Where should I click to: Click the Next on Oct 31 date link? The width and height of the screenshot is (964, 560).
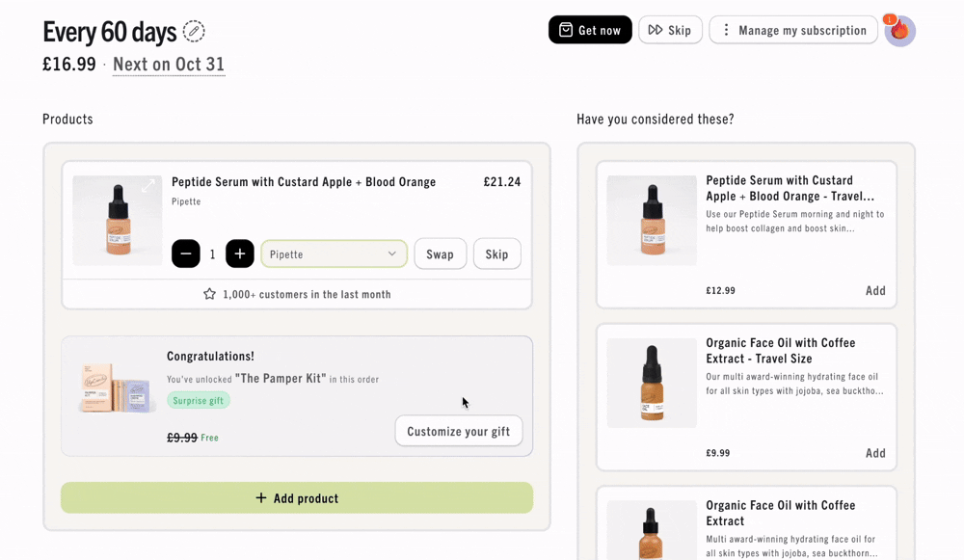[169, 65]
